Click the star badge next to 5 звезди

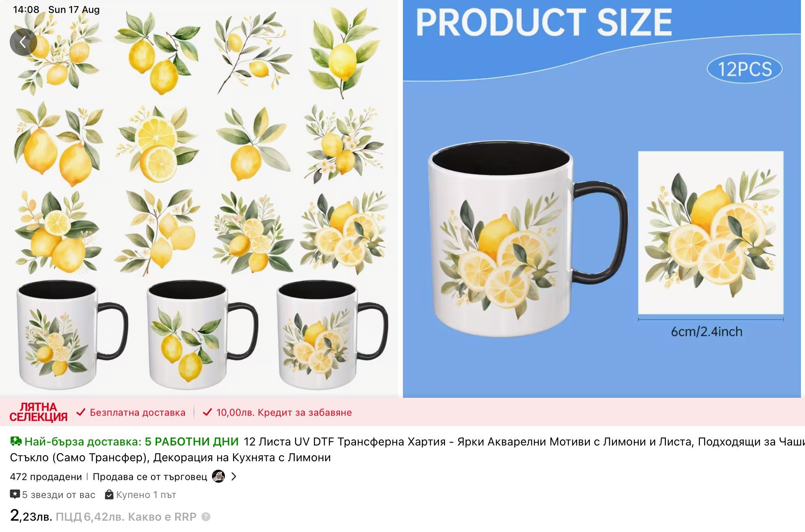click(15, 494)
